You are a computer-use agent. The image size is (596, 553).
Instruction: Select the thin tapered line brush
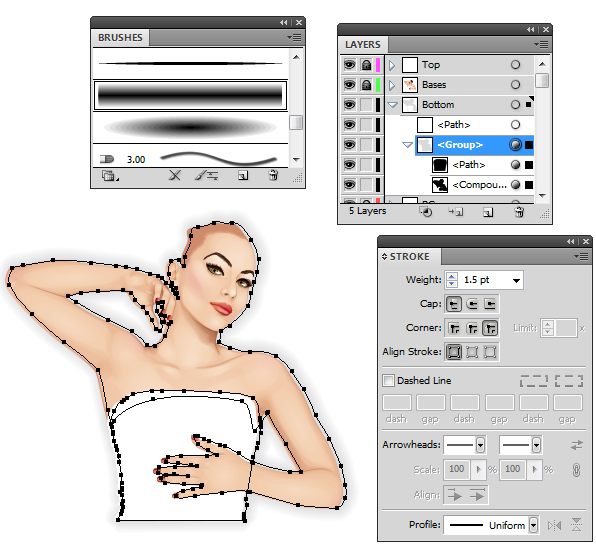coord(190,63)
